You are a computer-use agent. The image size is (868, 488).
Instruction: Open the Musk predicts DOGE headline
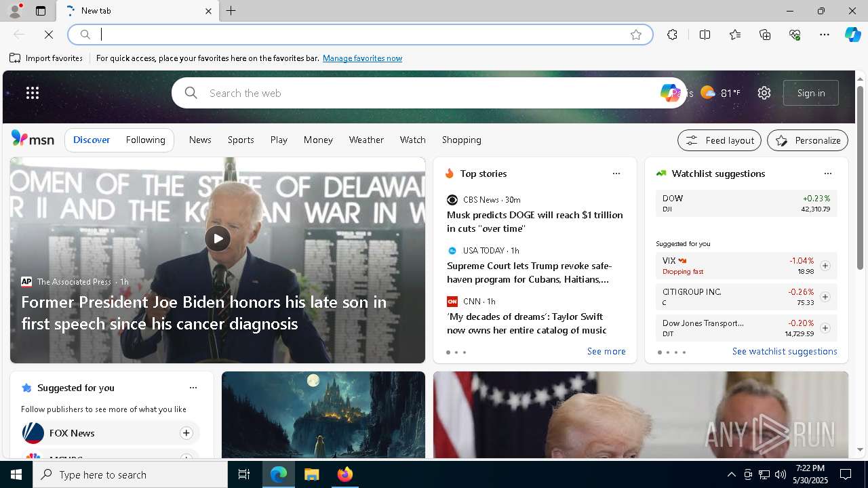[535, 222]
